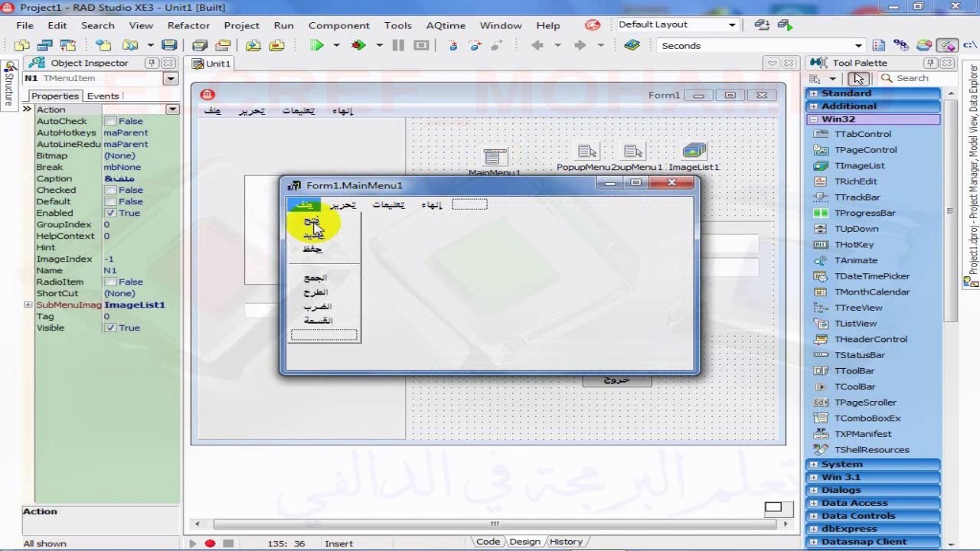Screen dimensions: 980x551
Task: Toggle the Default property checkbox
Action: click(x=110, y=201)
